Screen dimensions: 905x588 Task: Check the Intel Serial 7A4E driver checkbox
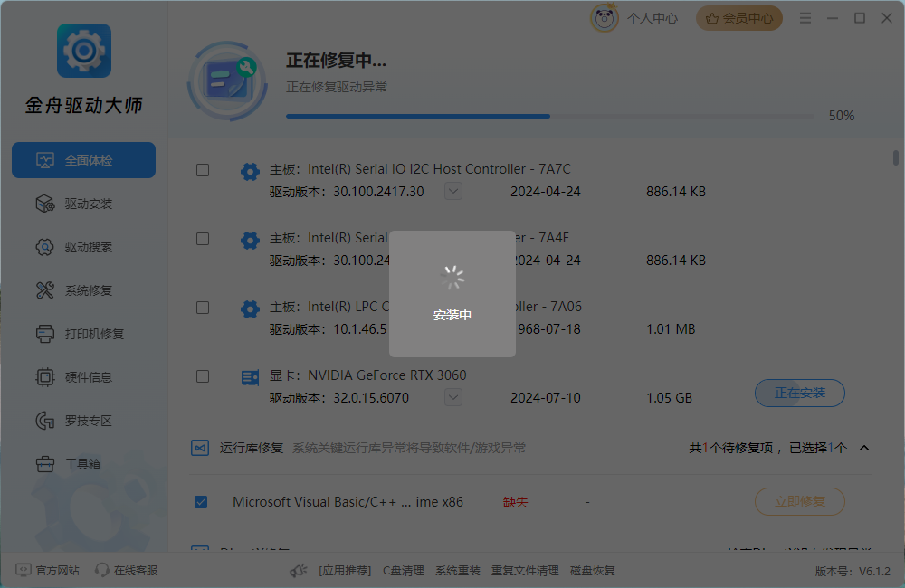click(203, 239)
